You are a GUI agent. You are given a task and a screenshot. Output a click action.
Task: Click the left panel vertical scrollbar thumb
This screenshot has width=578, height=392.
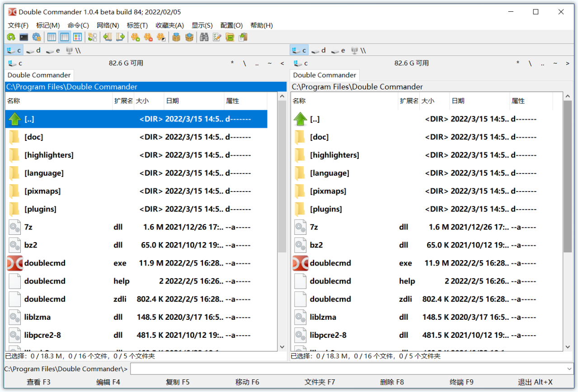tap(282, 176)
